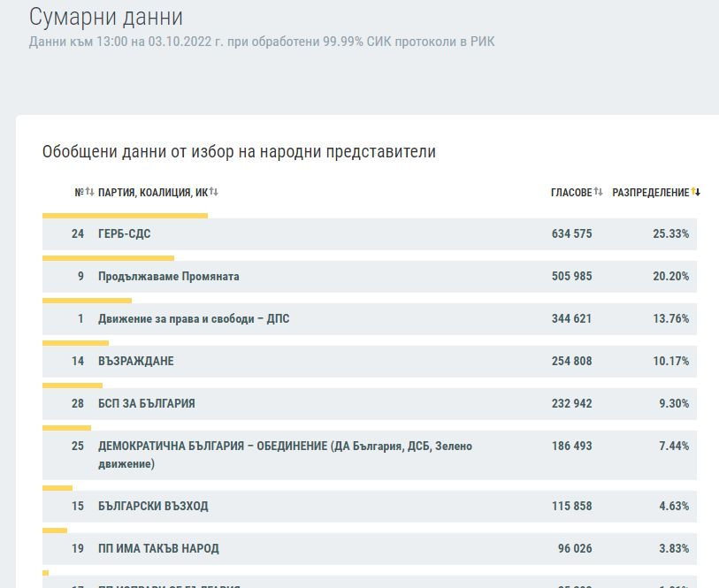Click votes value 232 942
719x588 pixels.
(572, 404)
